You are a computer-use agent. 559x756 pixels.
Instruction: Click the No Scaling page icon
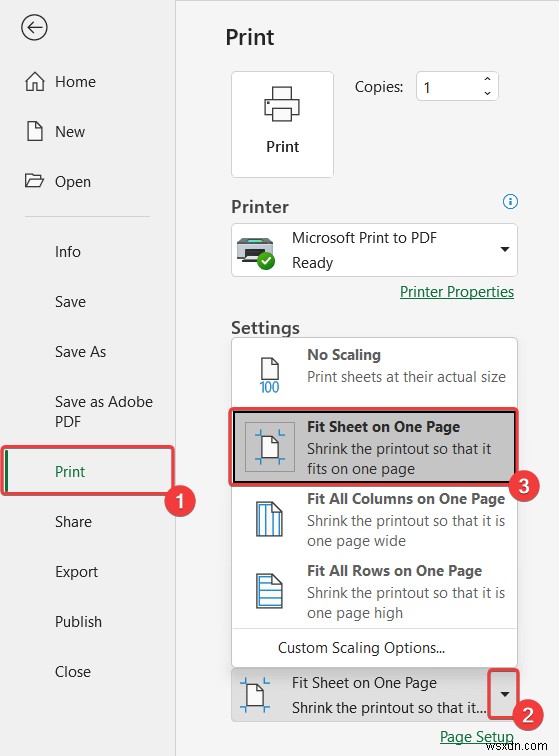point(270,375)
